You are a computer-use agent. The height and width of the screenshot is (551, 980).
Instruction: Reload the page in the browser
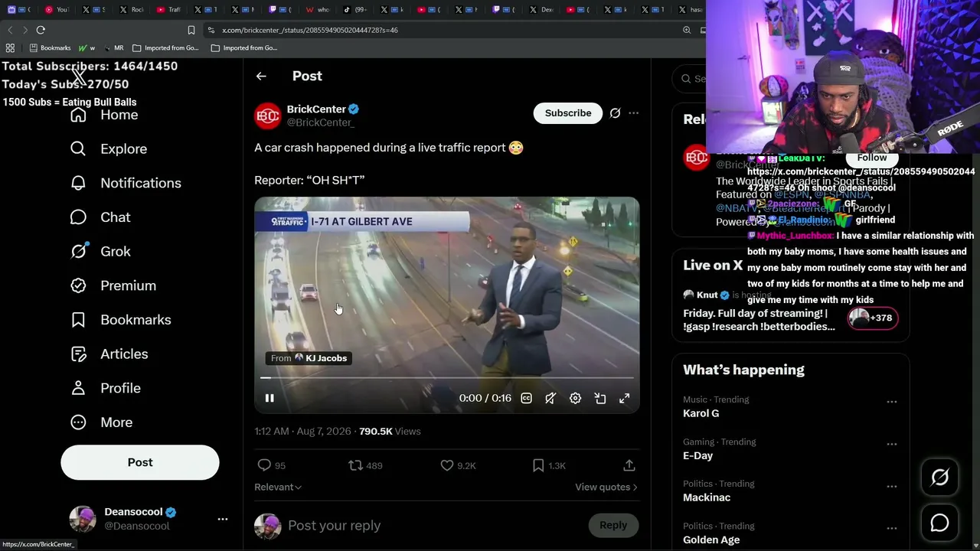(41, 30)
